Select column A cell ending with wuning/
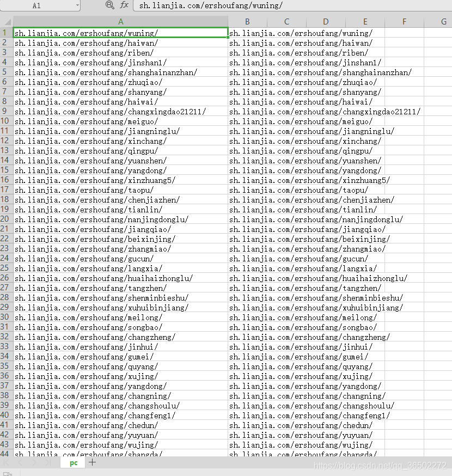 120,33
